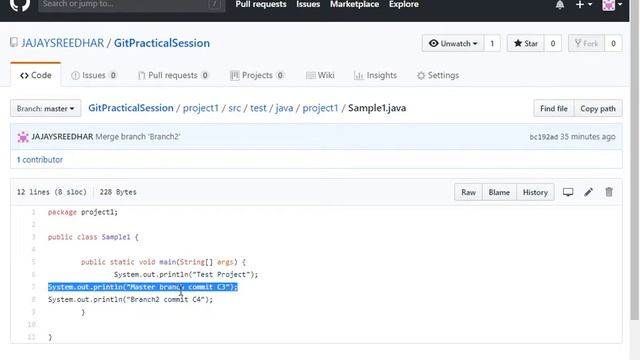The height and width of the screenshot is (360, 640).
Task: Open JAJAYSREEDHAR commit author link
Action: coord(62,136)
